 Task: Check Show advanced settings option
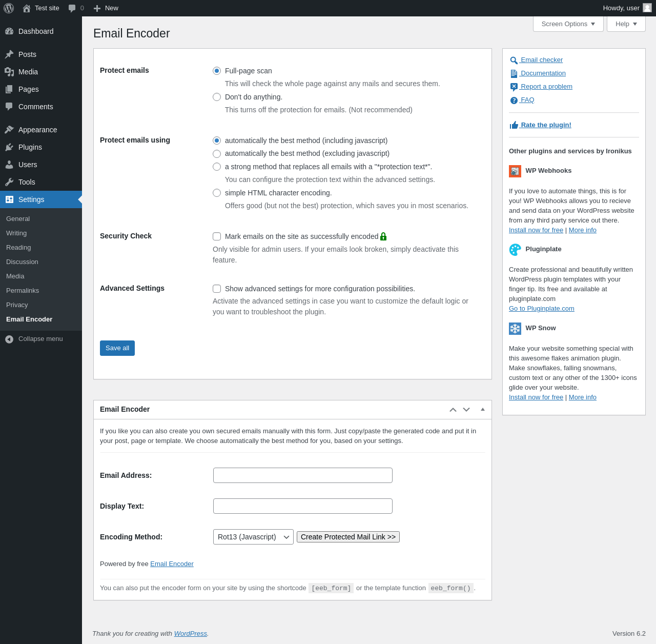pos(217,289)
